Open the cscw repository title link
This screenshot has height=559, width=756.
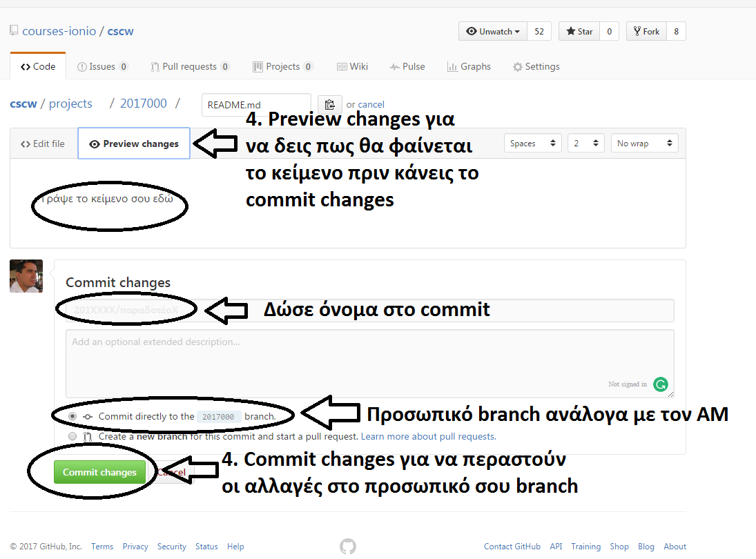point(120,31)
